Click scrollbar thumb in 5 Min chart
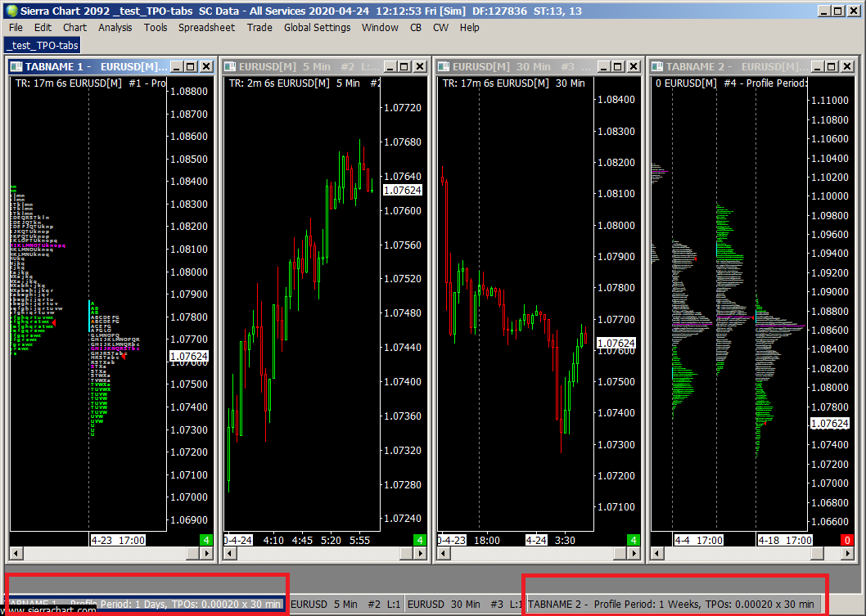 pyautogui.click(x=407, y=553)
